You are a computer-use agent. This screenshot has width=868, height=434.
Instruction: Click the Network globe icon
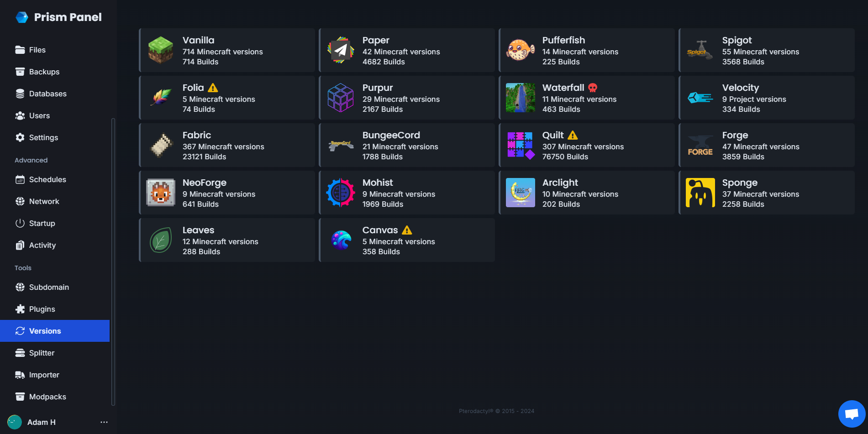tap(20, 201)
